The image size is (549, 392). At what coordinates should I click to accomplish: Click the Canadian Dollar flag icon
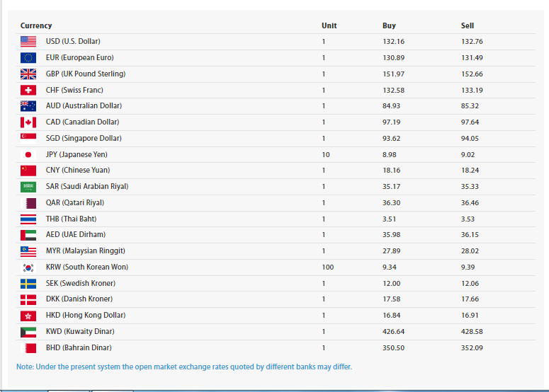(28, 122)
